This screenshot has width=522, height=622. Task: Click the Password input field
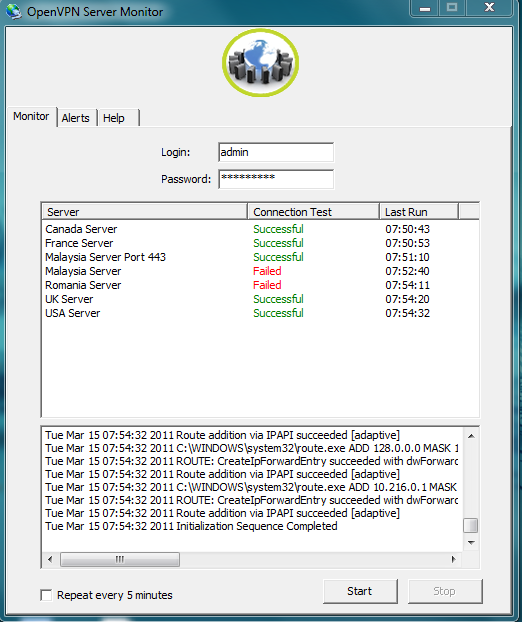coord(276,179)
